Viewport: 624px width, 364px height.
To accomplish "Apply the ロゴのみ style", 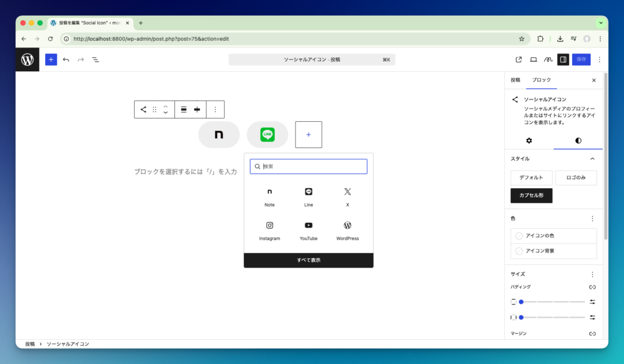I will (576, 178).
